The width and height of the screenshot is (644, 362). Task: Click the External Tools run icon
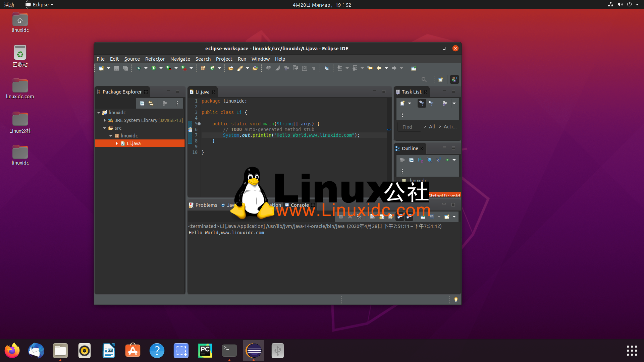click(x=184, y=68)
